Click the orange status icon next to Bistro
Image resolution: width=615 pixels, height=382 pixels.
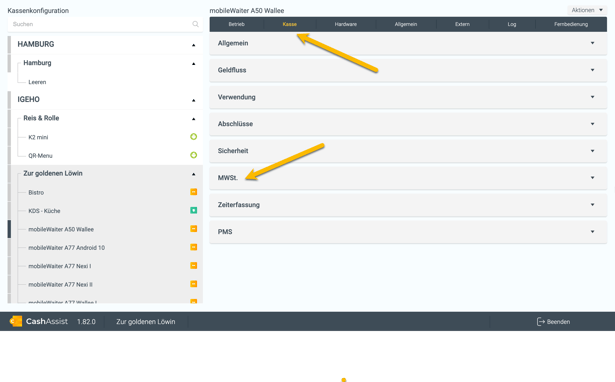(x=193, y=192)
